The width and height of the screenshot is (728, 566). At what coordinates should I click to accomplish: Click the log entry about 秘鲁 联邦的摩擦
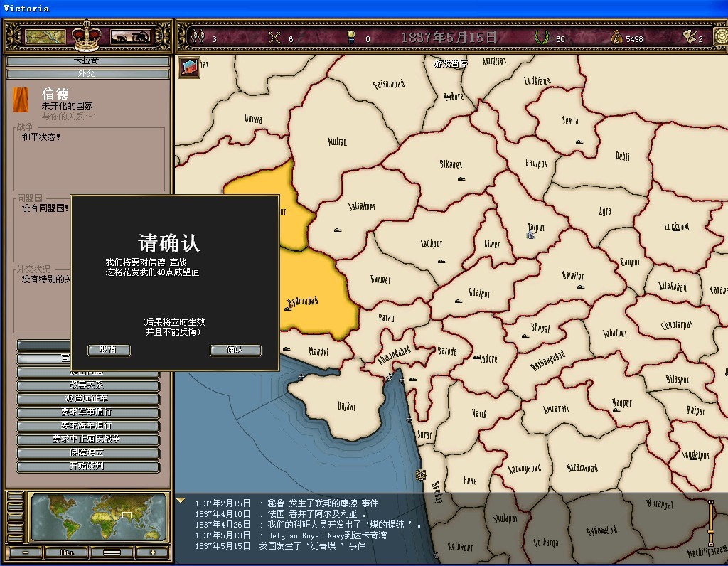(x=287, y=503)
